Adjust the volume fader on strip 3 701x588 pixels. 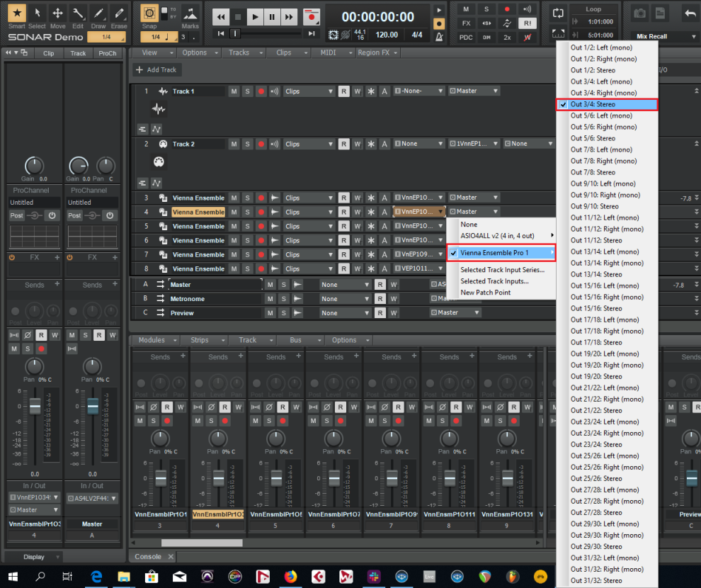pos(161,478)
